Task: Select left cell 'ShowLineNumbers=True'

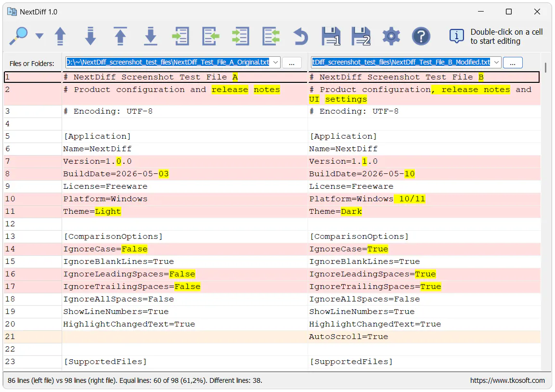Action: point(184,312)
